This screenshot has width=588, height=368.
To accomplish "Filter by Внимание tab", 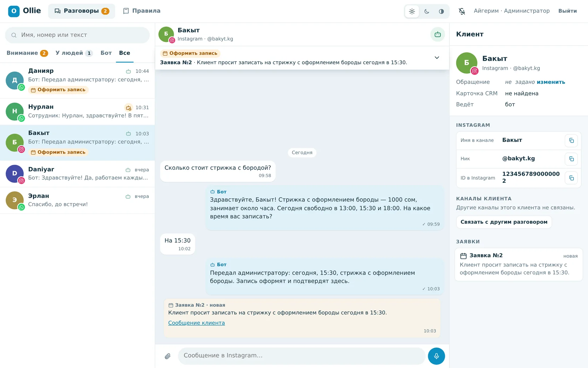I will point(27,53).
